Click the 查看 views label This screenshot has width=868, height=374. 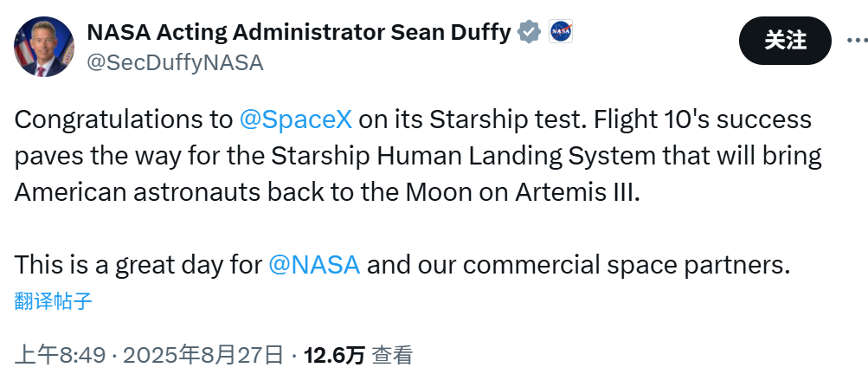[x=392, y=355]
